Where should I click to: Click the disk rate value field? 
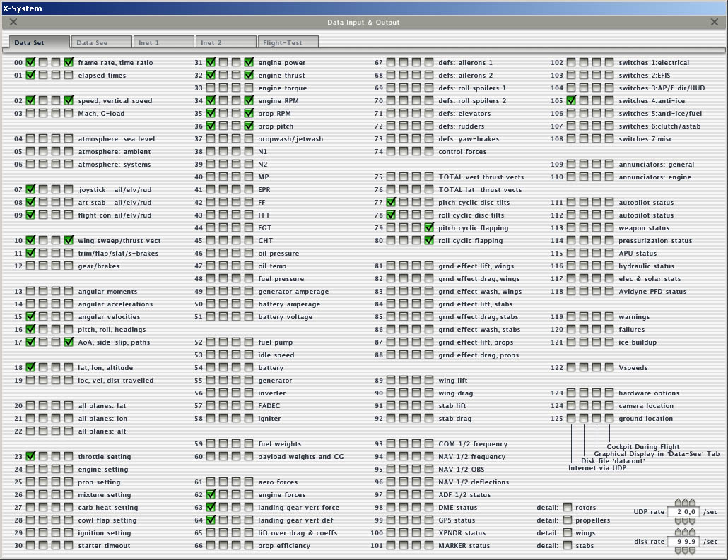click(683, 542)
